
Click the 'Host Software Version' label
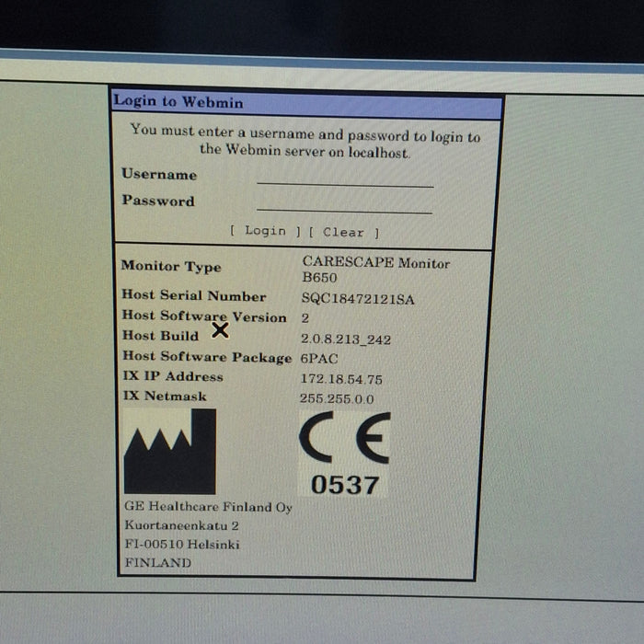(x=204, y=316)
